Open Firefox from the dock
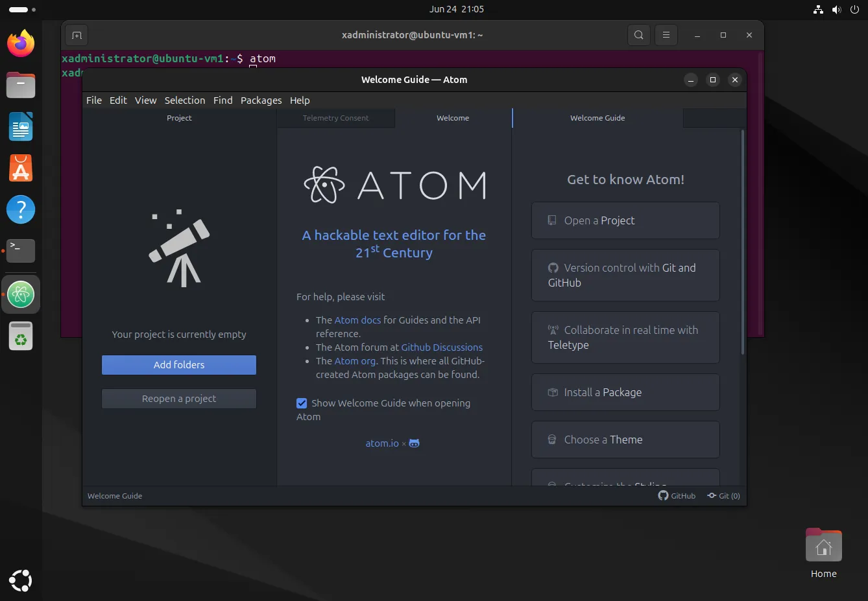This screenshot has width=868, height=601. 21,43
